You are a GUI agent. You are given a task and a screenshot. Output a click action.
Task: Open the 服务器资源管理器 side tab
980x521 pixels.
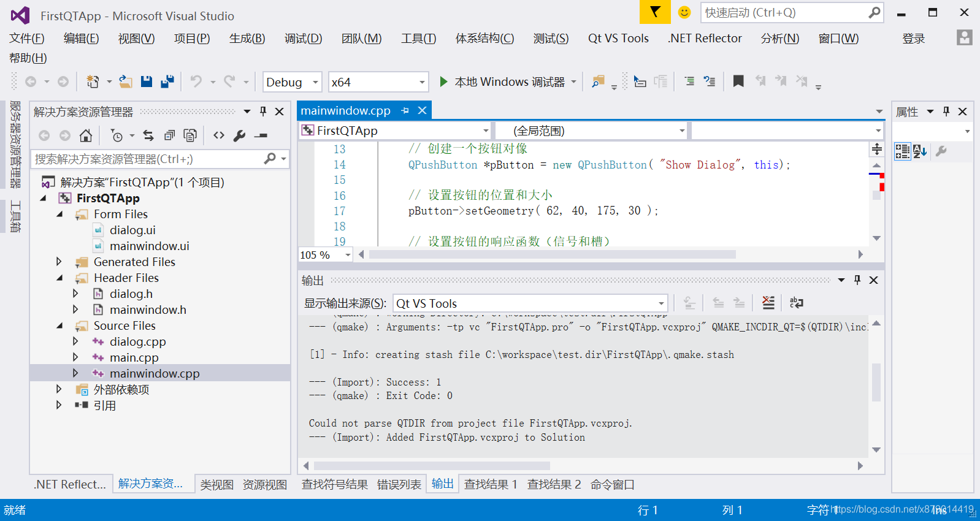[x=15, y=144]
